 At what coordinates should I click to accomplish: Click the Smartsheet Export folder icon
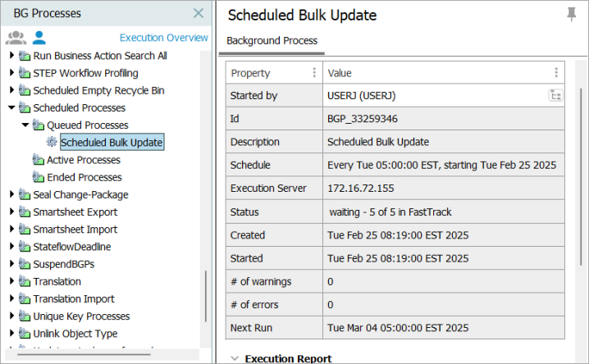(25, 212)
